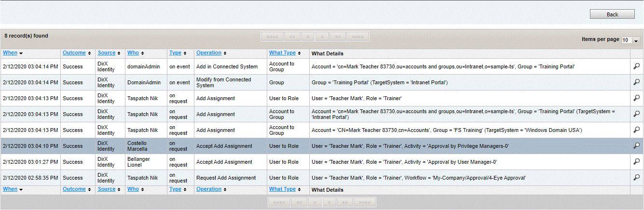Image resolution: width=644 pixels, height=210 pixels.
Task: Open details for Bellanger Lionel's record
Action: (636, 162)
